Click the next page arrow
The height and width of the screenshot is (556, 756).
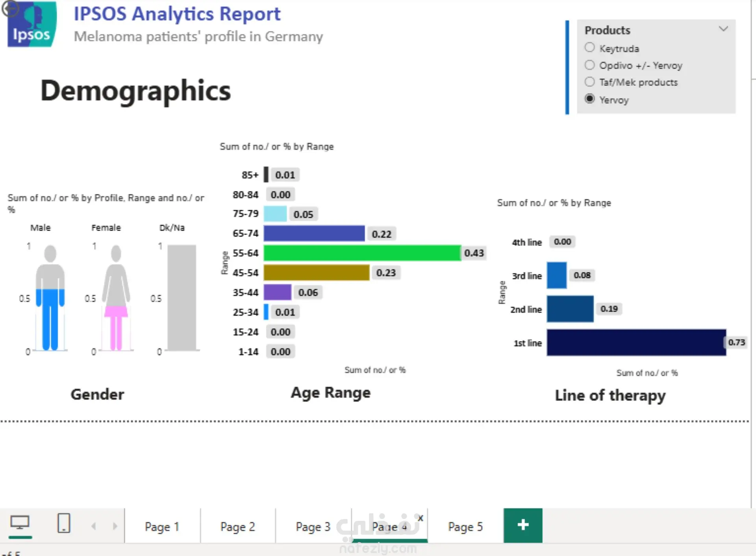115,526
